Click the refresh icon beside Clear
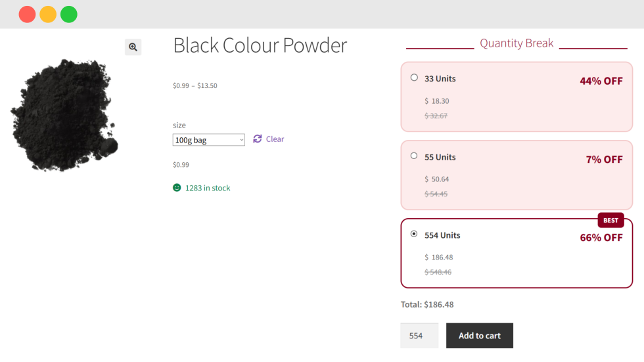The width and height of the screenshot is (644, 362). (x=258, y=139)
